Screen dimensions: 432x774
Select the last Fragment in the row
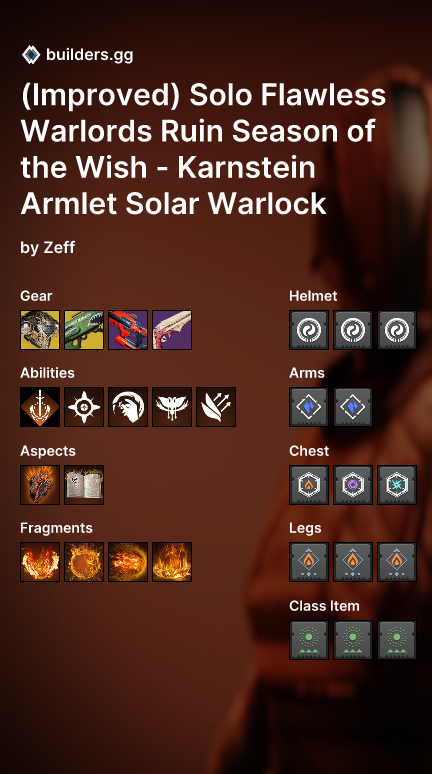[172, 562]
